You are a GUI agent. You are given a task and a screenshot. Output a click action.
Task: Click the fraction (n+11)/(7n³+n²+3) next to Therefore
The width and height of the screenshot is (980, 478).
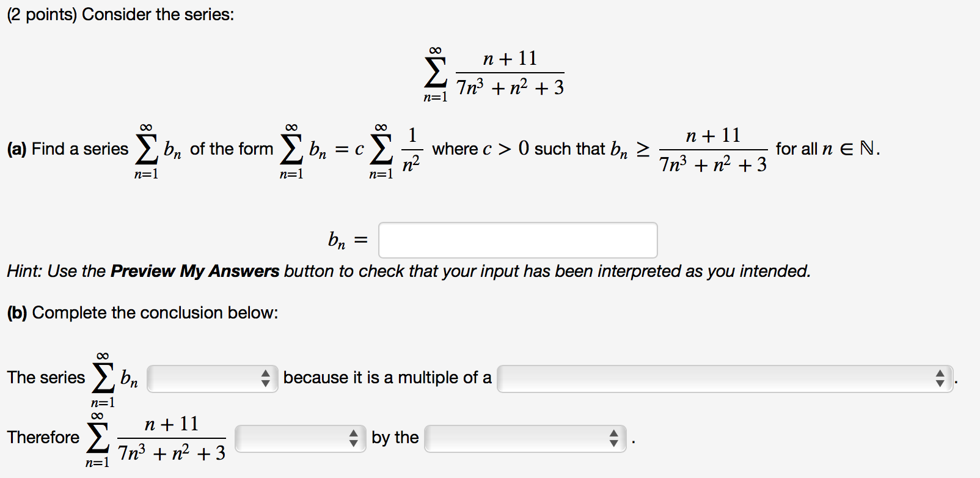pyautogui.click(x=170, y=437)
